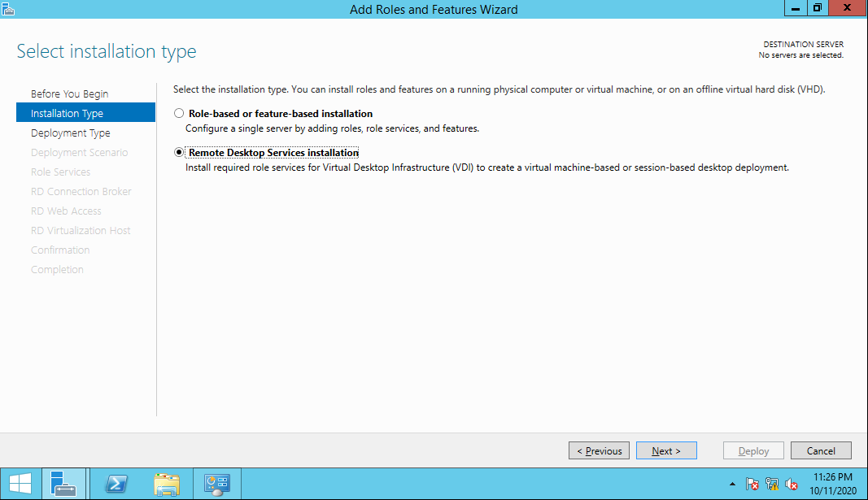Click the Deployment Scenario step

(x=79, y=152)
